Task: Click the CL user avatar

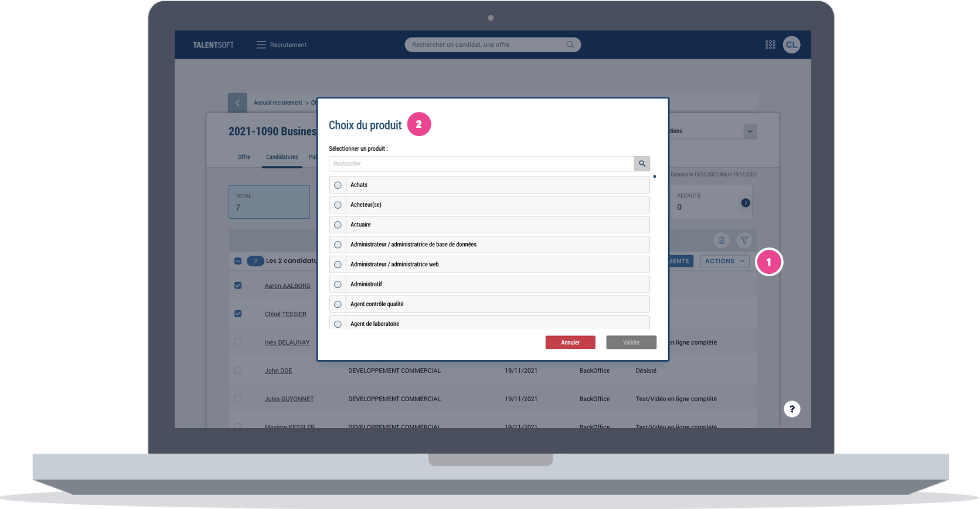Action: [791, 45]
